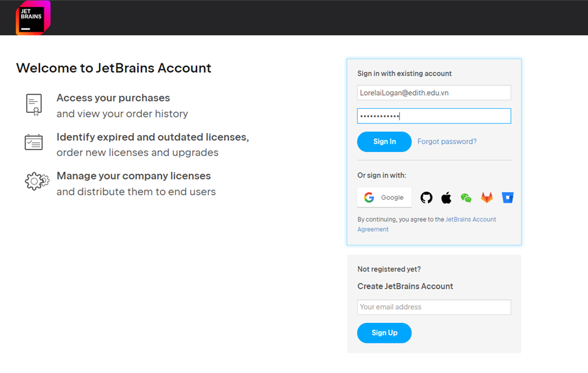Select the Bitbucket sign-in icon
This screenshot has width=588, height=373.
pyautogui.click(x=507, y=198)
